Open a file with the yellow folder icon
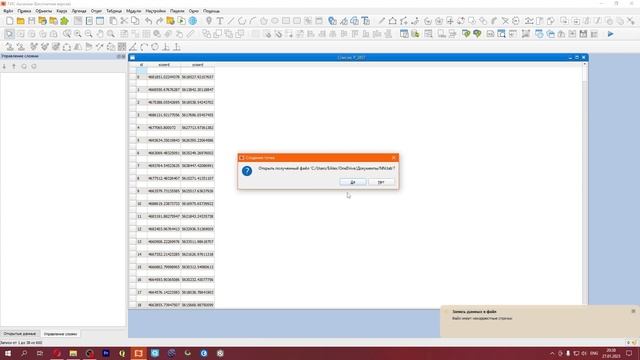640x360 pixels. (x=20, y=21)
